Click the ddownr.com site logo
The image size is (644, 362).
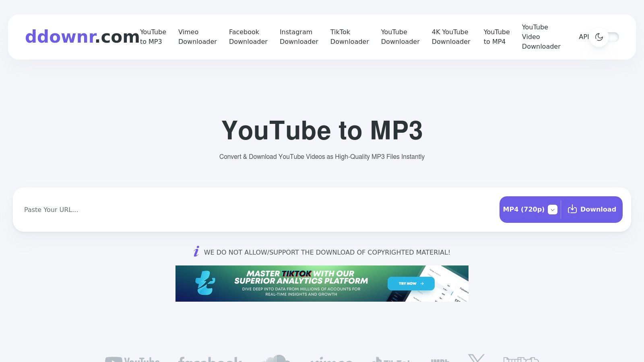(x=82, y=37)
